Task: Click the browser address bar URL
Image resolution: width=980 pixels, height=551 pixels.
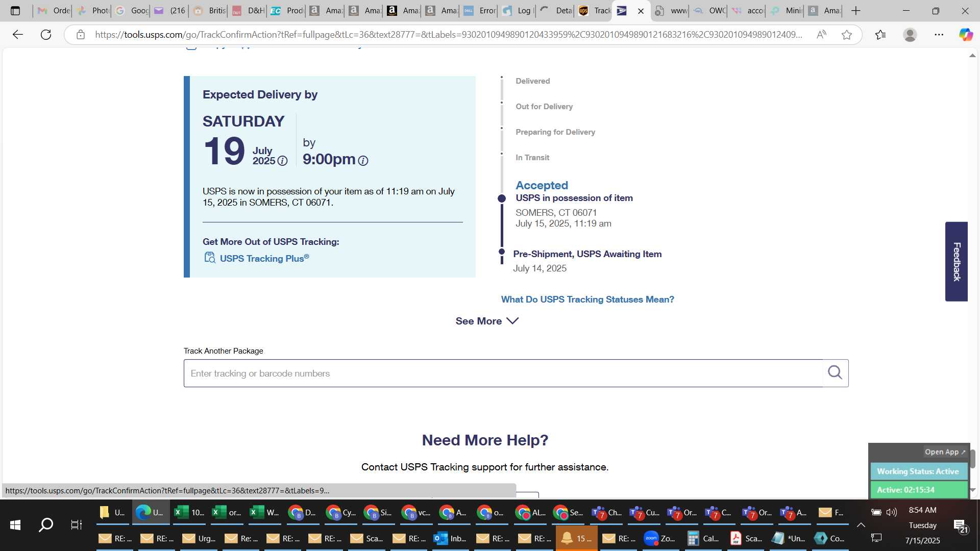Action: coord(448,35)
